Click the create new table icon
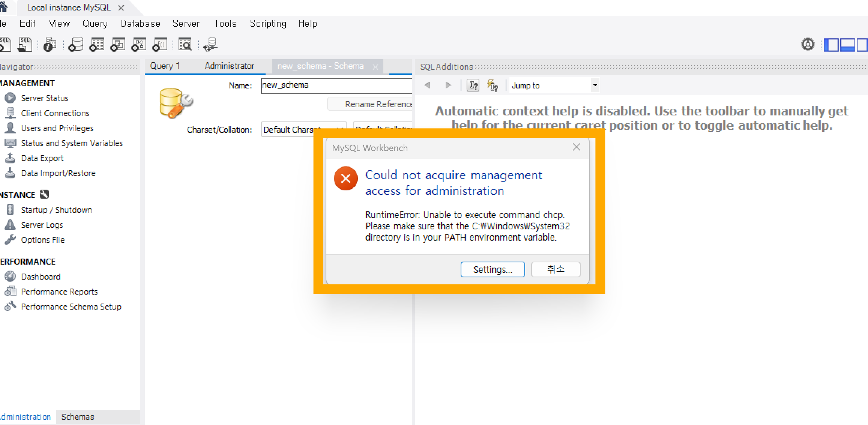 (x=97, y=45)
